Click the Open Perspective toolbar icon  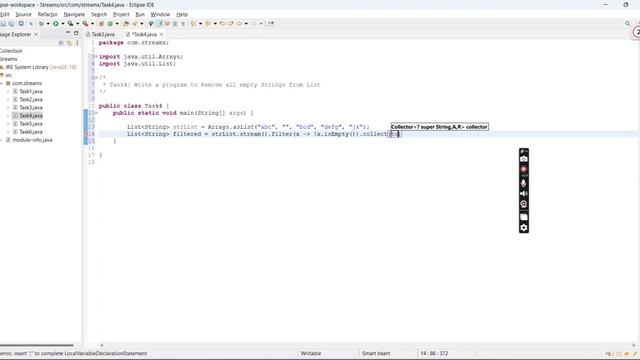[271, 24]
